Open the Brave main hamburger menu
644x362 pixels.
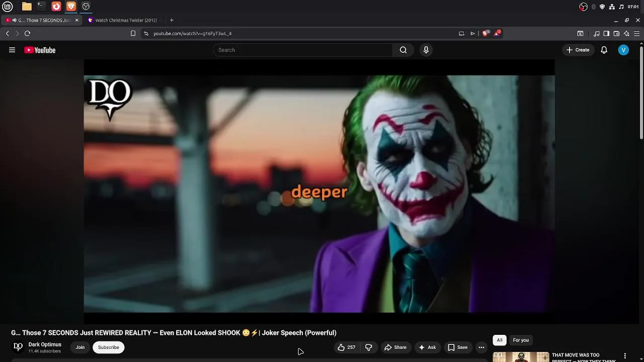point(636,33)
